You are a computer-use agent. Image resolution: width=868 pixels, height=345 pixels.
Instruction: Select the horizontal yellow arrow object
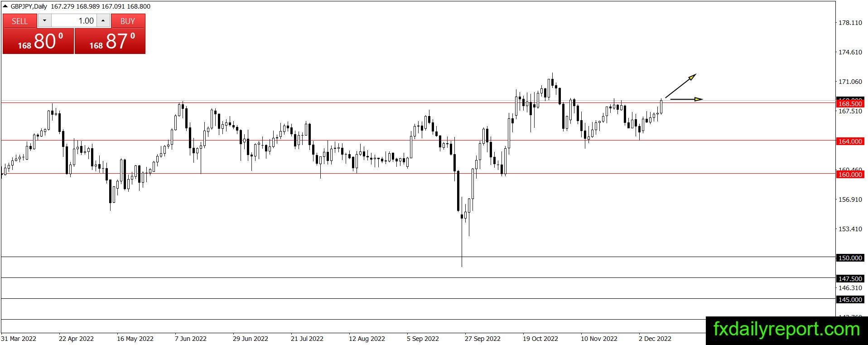686,99
